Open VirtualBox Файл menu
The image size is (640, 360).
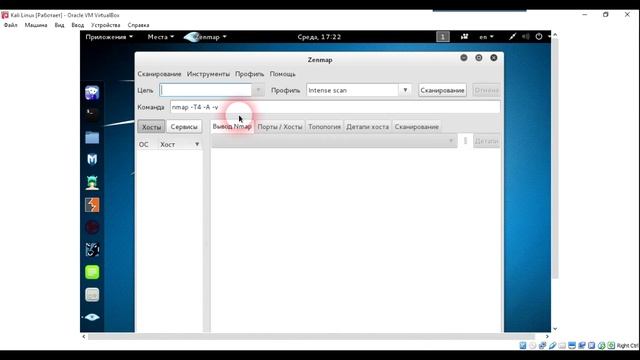[11, 25]
